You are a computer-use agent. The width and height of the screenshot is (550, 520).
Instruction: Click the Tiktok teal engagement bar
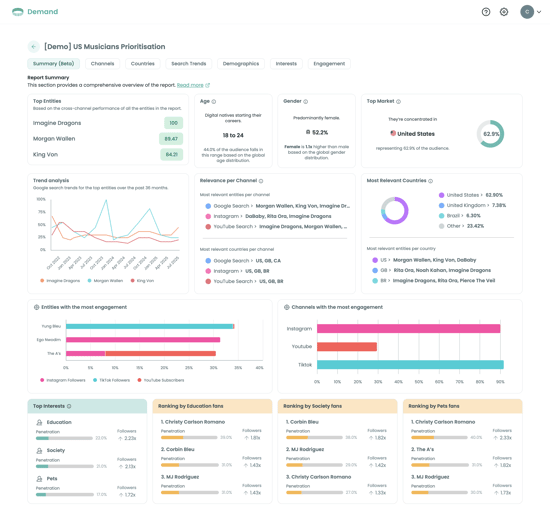410,365
